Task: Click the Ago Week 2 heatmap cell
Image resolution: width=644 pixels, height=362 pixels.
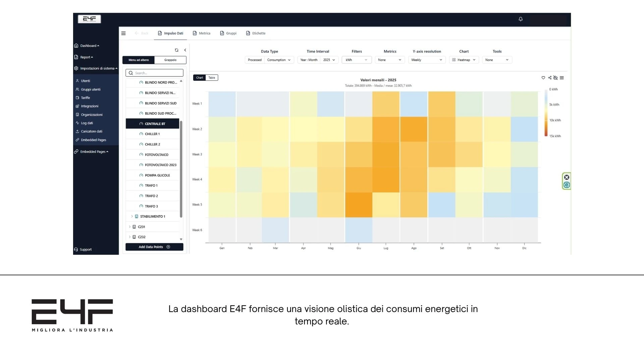Action: [414, 129]
